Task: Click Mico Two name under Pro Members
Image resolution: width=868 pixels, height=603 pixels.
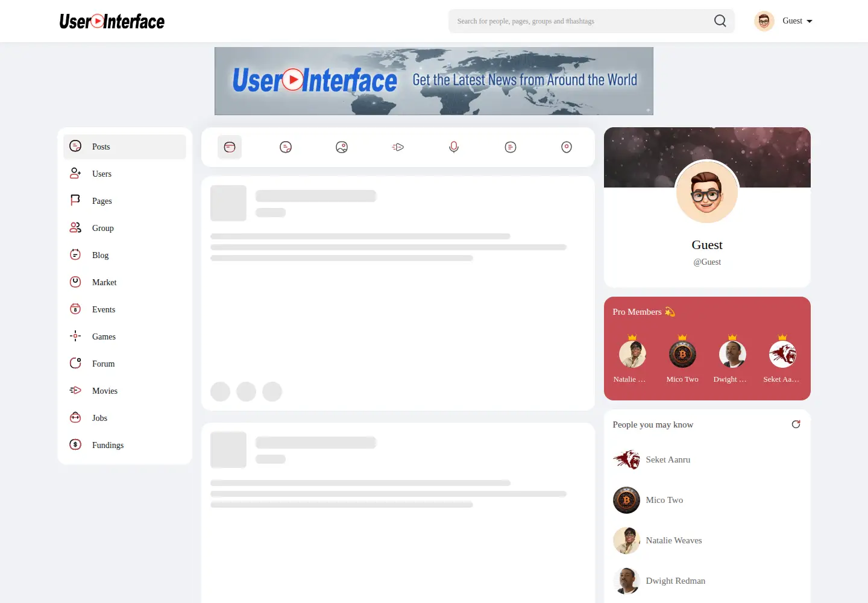Action: (682, 379)
